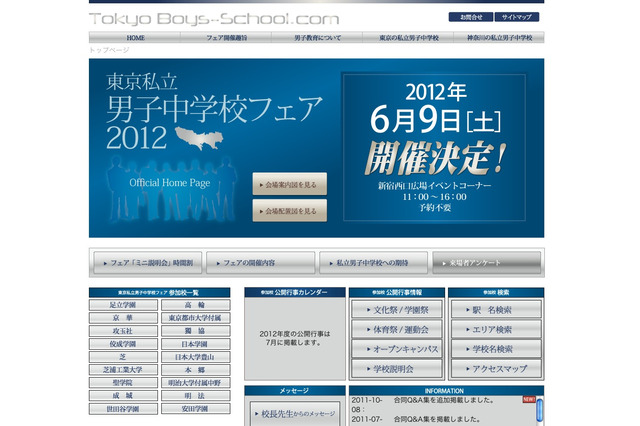Click the INFORMATION panel header
This screenshot has width=640, height=426.
tap(447, 390)
